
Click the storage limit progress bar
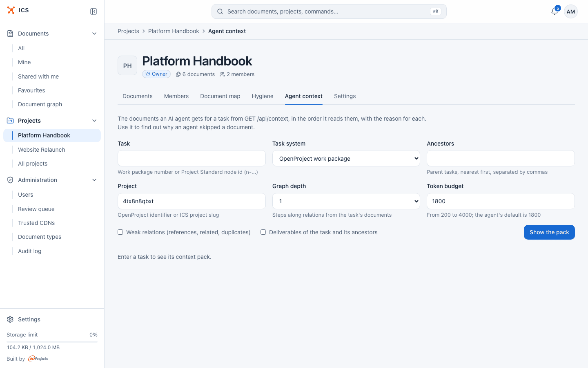[x=52, y=341]
